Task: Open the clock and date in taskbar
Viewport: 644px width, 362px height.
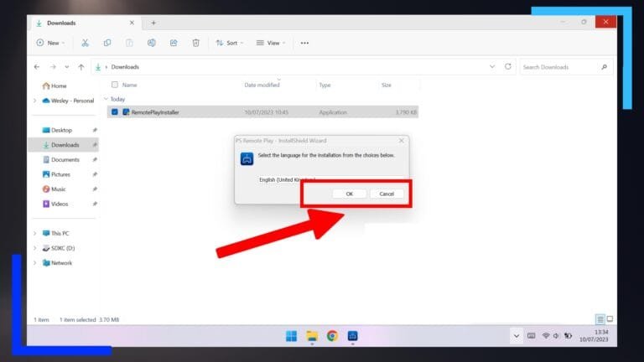Action: (x=594, y=336)
